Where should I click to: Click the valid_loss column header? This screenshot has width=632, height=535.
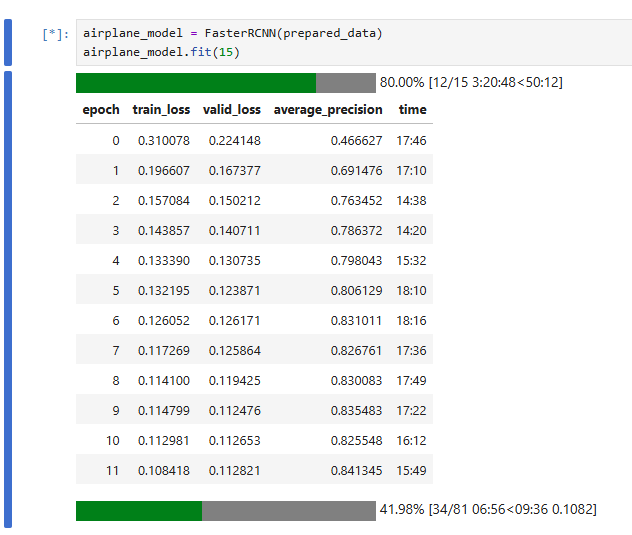point(232,110)
